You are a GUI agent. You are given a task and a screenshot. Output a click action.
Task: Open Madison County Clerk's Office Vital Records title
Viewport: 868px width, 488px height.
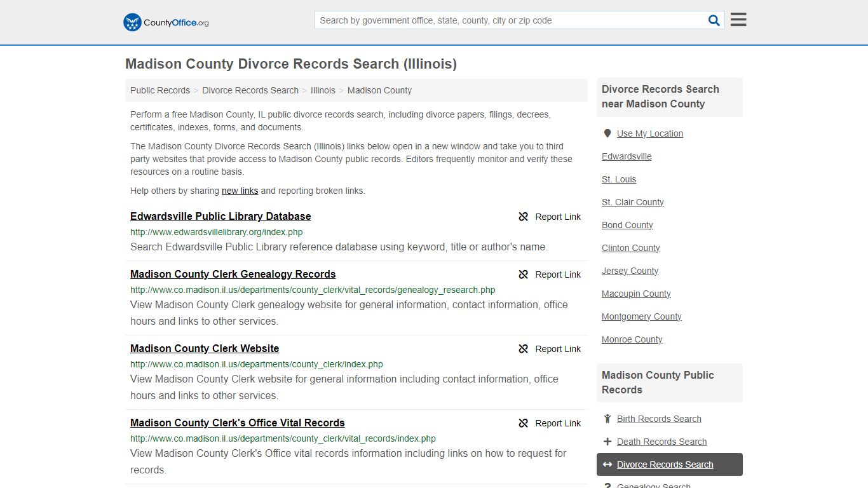[x=238, y=423]
